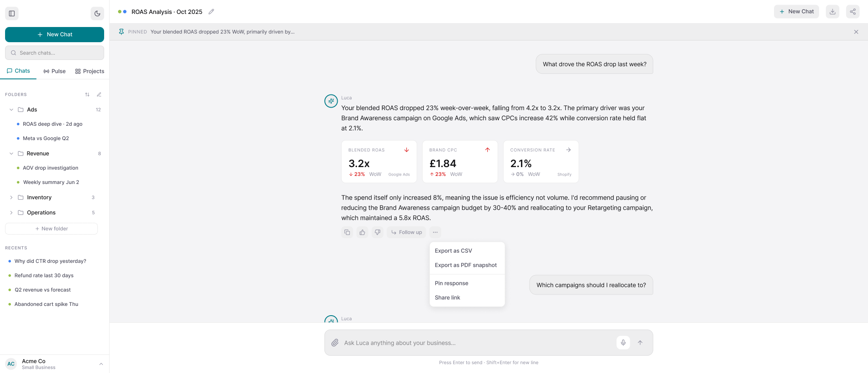Download the conversation
This screenshot has width=868, height=373.
833,12
